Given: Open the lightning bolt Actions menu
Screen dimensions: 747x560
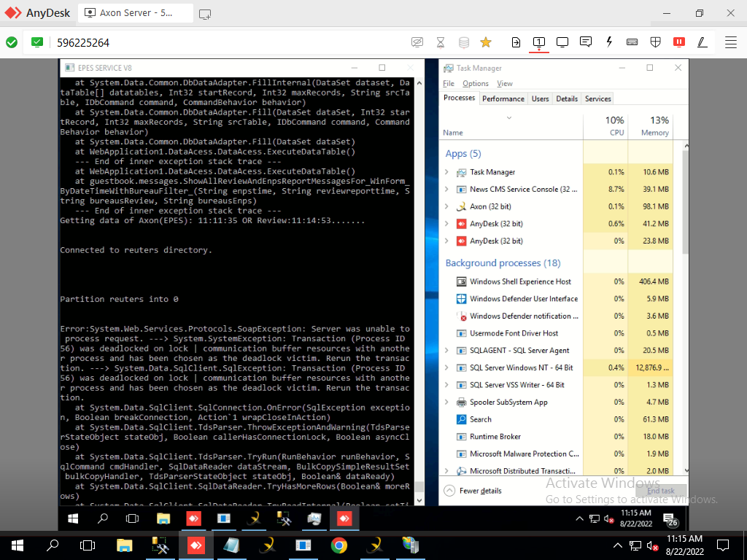Looking at the screenshot, I should pyautogui.click(x=609, y=42).
